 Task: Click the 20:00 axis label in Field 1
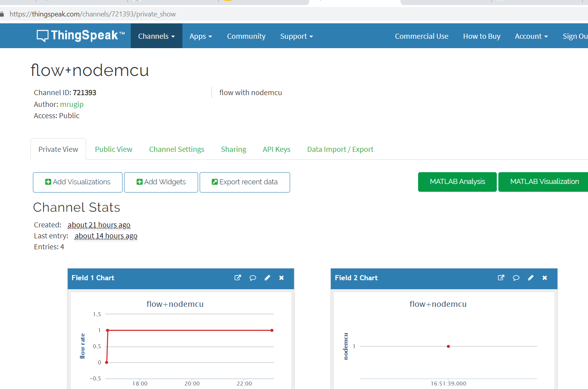pos(192,384)
